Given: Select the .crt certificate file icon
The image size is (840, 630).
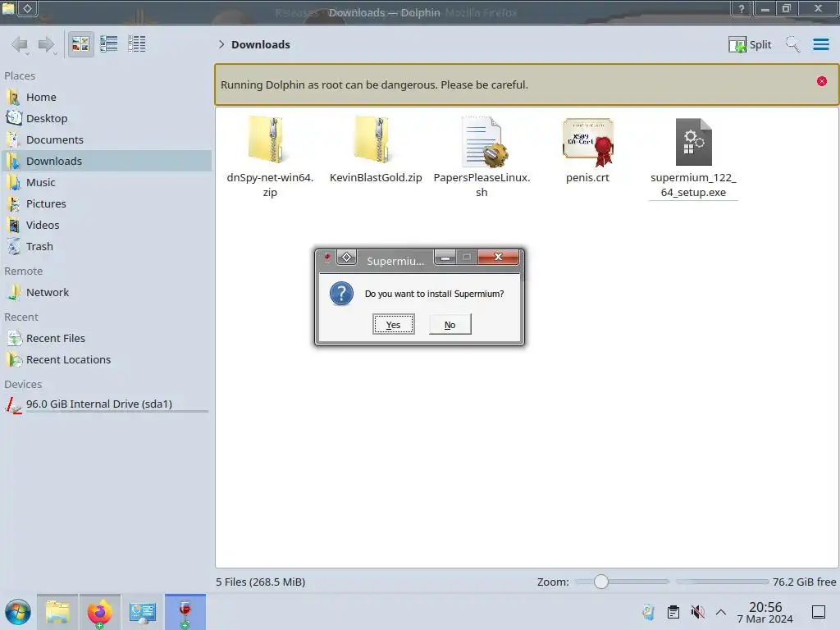Looking at the screenshot, I should pos(587,141).
